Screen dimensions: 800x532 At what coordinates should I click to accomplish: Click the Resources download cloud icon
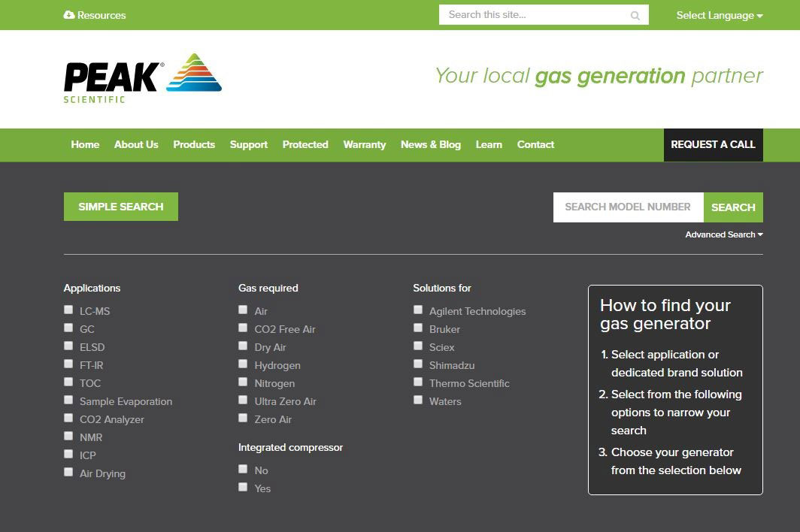(69, 15)
